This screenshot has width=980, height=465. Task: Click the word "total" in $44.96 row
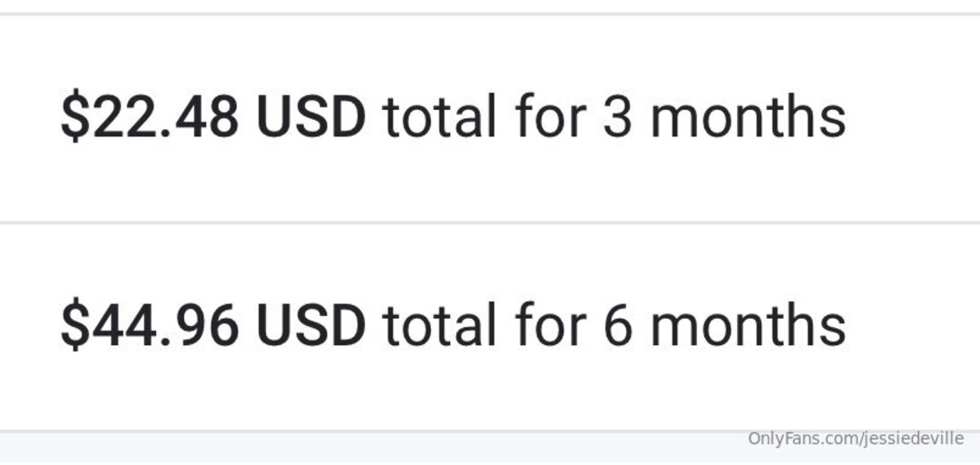439,327
